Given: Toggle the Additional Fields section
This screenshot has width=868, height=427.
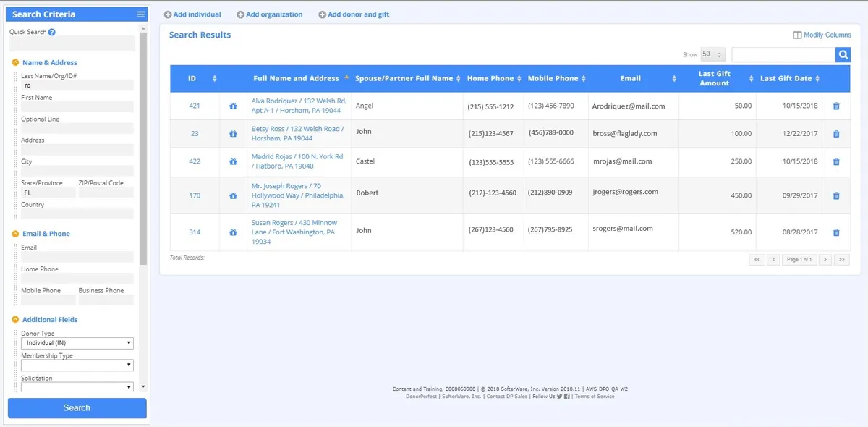Looking at the screenshot, I should [x=15, y=320].
